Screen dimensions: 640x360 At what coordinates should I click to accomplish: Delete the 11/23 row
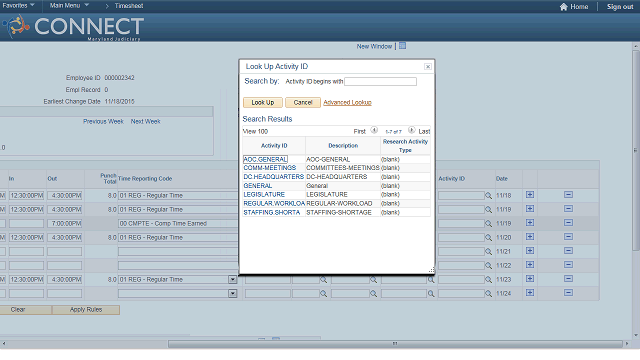pyautogui.click(x=568, y=278)
